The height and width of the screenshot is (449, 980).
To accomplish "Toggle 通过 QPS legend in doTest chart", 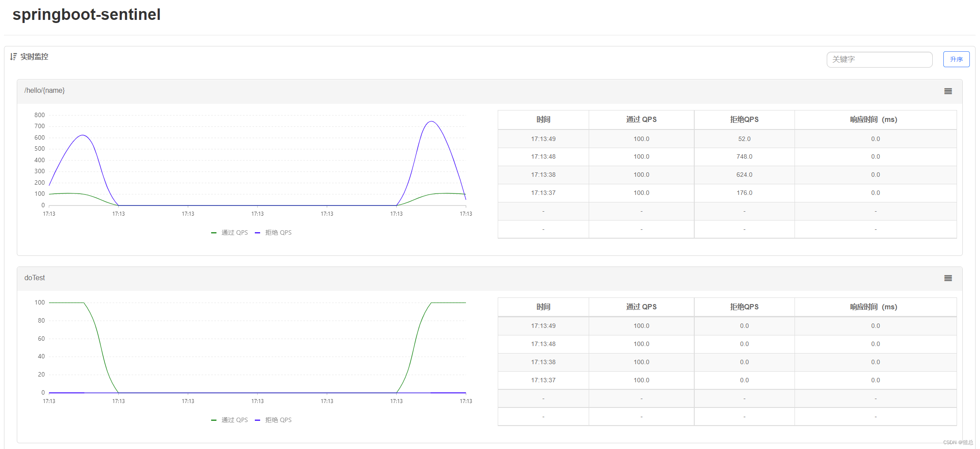I will [x=230, y=420].
